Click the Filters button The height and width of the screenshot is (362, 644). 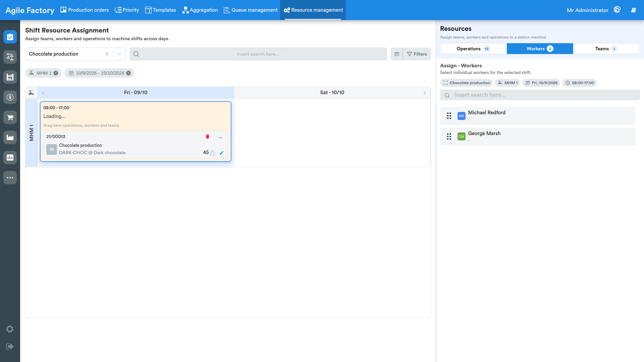click(417, 54)
